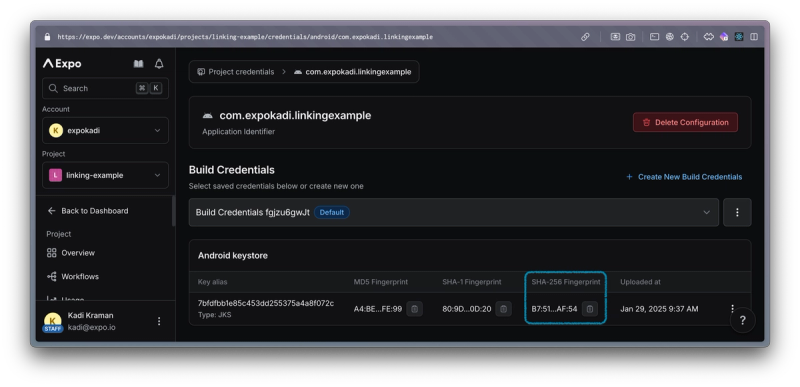Image resolution: width=800 pixels, height=387 pixels.
Task: Click the Android keystore heading
Action: coord(233,255)
